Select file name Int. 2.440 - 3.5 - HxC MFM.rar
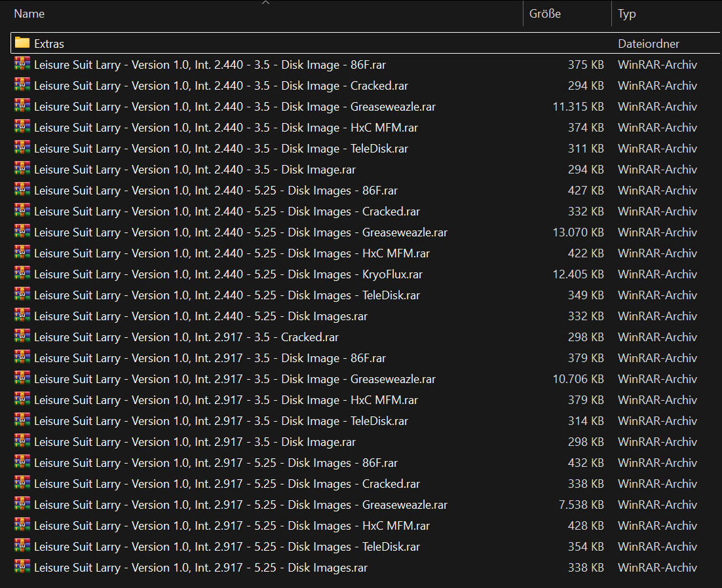The image size is (722, 588). click(x=226, y=128)
